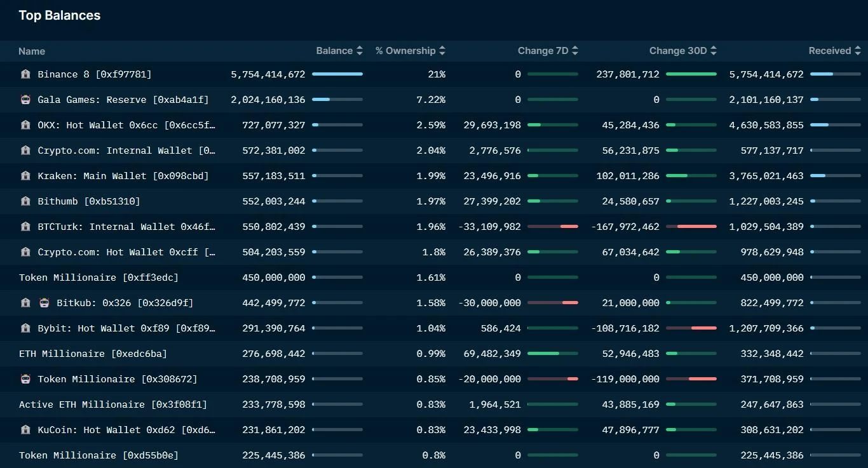
Task: Click the avatar icon beside Token Millionaire 0x308672
Action: [25, 379]
